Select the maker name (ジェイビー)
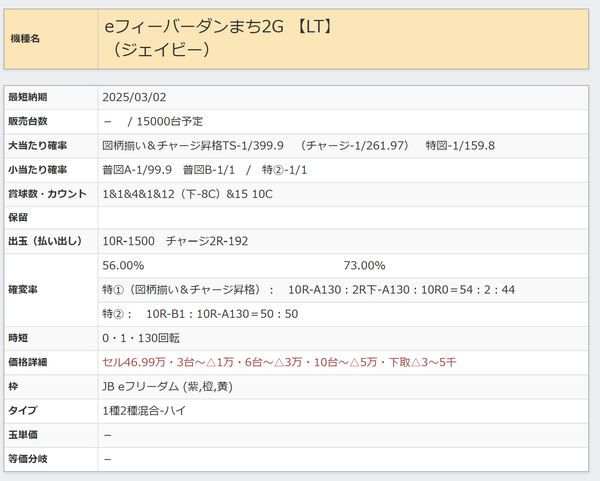 tap(161, 50)
